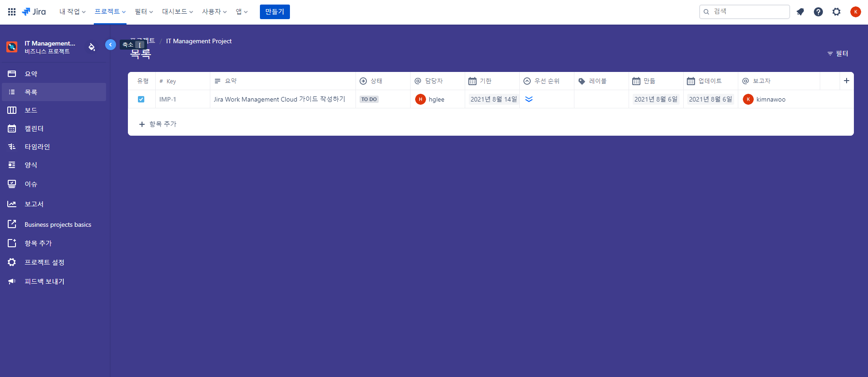Click the kimnawoo reporter avatar
Screen dimensions: 868x377
pyautogui.click(x=748, y=99)
